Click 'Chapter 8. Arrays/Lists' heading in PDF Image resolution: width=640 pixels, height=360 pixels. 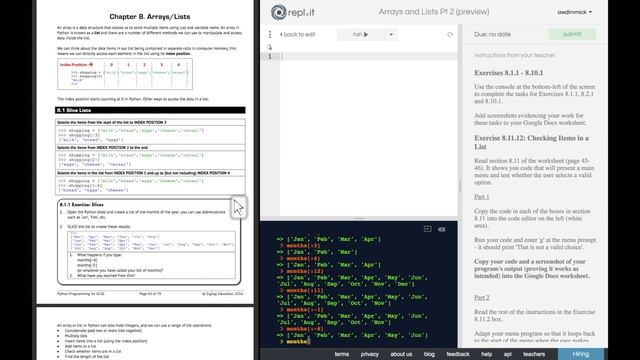click(x=150, y=17)
